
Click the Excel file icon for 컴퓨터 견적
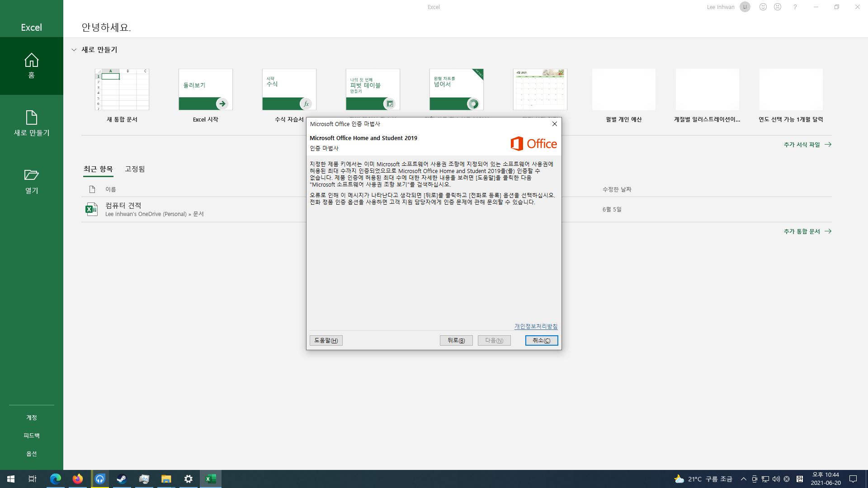click(92, 209)
